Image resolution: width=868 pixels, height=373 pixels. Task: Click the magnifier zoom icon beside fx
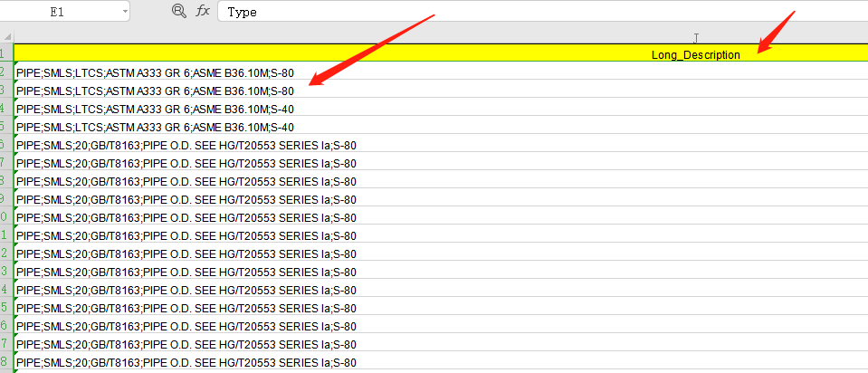[179, 11]
